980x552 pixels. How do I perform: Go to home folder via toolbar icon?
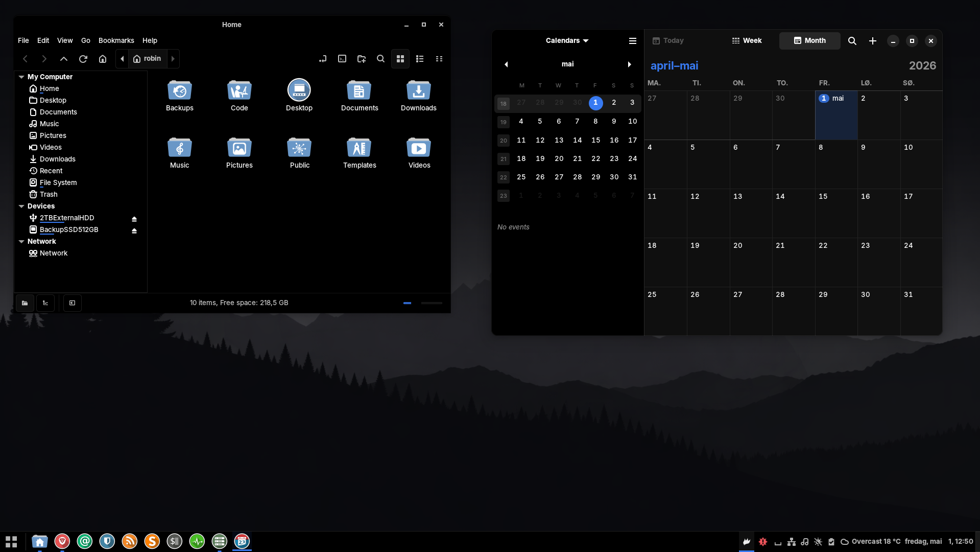[x=103, y=59]
